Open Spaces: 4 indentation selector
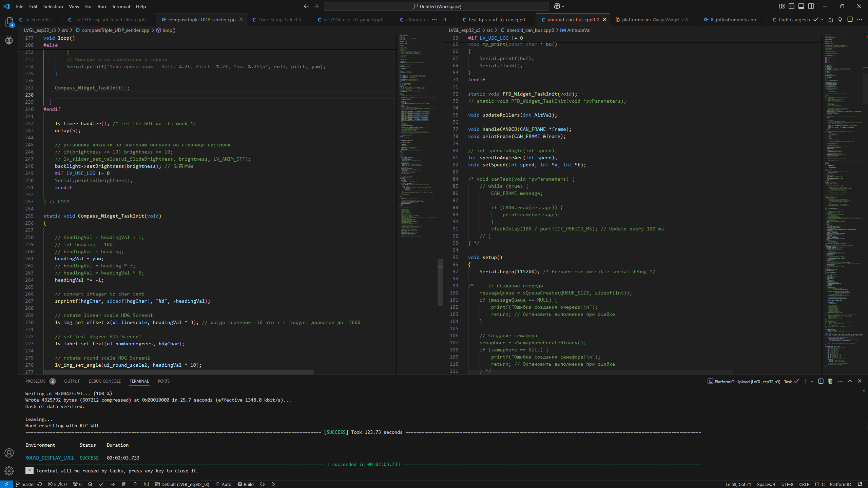This screenshot has width=868, height=488. coord(766,484)
